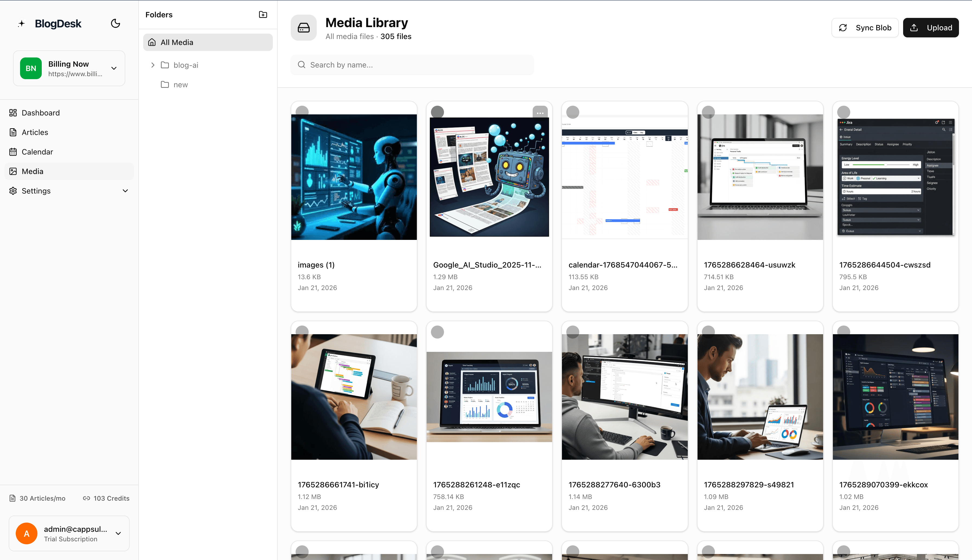The image size is (972, 560).
Task: Expand the blog-ai folder
Action: pyautogui.click(x=152, y=65)
